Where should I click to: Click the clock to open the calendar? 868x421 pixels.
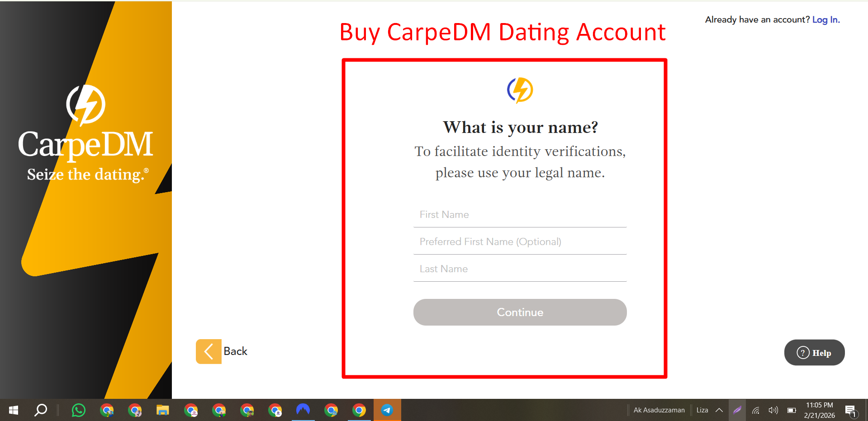(820, 410)
